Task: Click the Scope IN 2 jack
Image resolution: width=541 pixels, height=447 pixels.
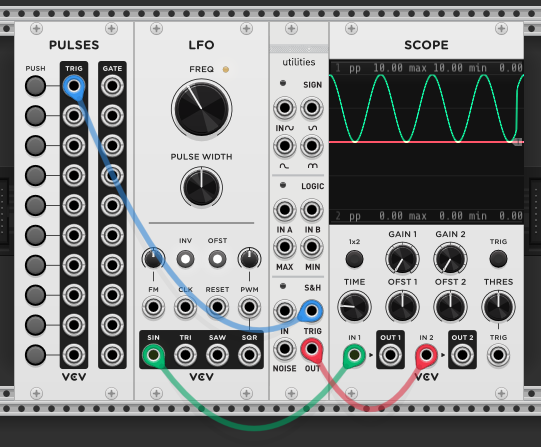Action: pos(426,355)
